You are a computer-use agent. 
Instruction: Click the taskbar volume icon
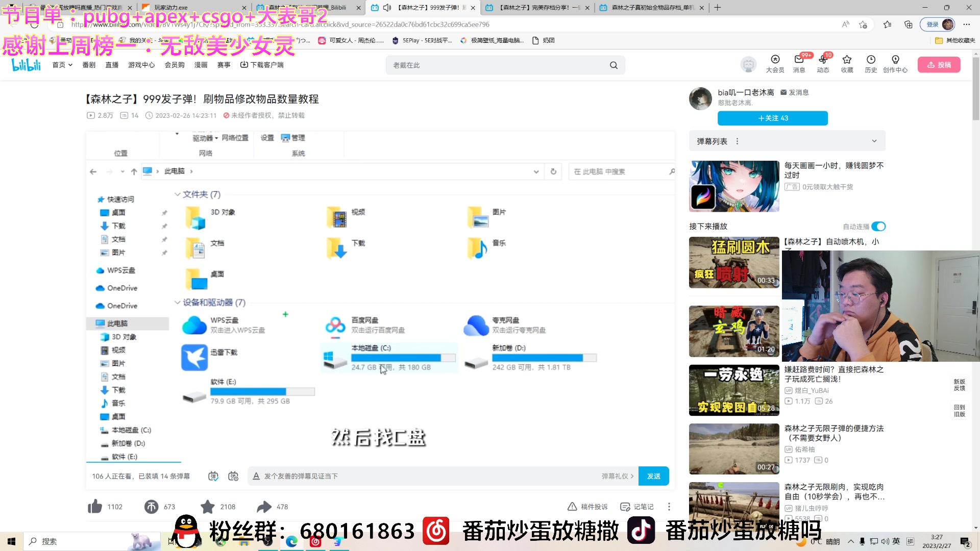pos(885,541)
